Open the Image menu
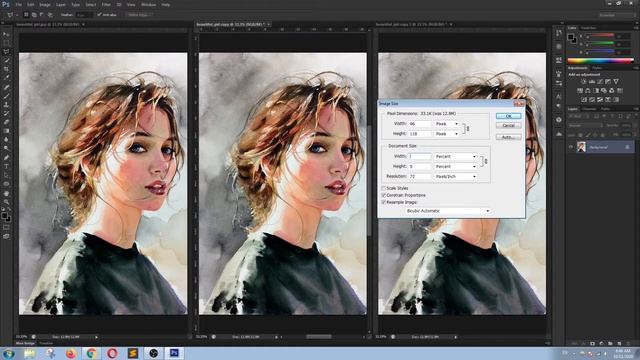 [45, 4]
